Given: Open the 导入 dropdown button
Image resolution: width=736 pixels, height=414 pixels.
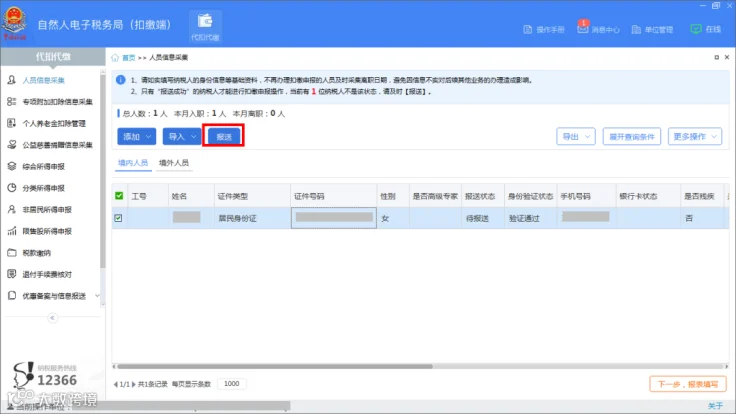Looking at the screenshot, I should click(x=182, y=137).
